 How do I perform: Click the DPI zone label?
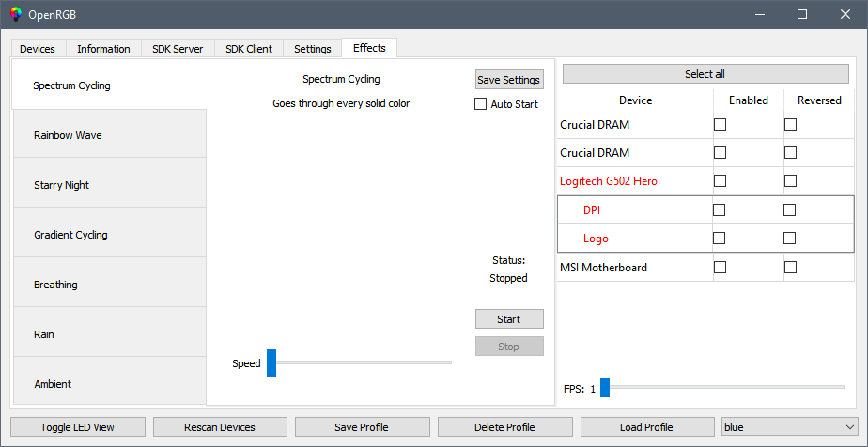592,210
